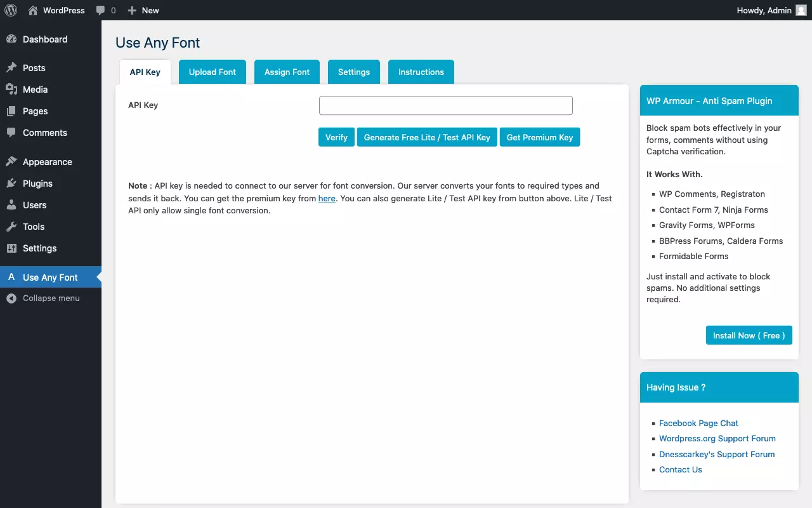Click the Use Any Font page heading

click(x=158, y=43)
